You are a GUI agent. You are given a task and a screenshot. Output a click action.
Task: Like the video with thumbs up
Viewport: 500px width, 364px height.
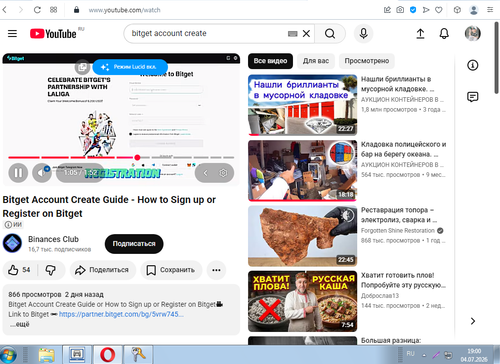pyautogui.click(x=19, y=270)
